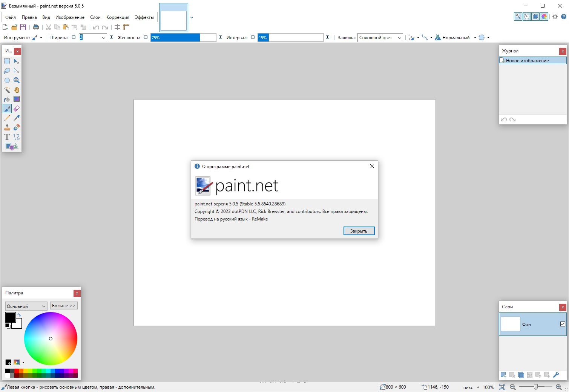This screenshot has width=569, height=392.
Task: Reset colors to black and white icon
Action: tap(7, 326)
